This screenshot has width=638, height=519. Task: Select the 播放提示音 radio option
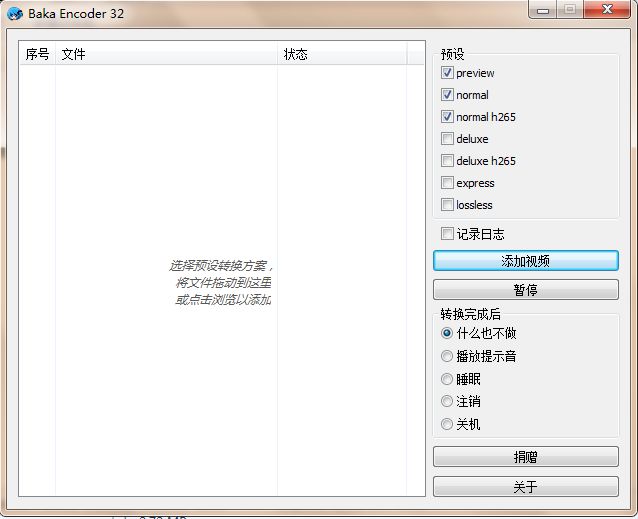pos(447,356)
